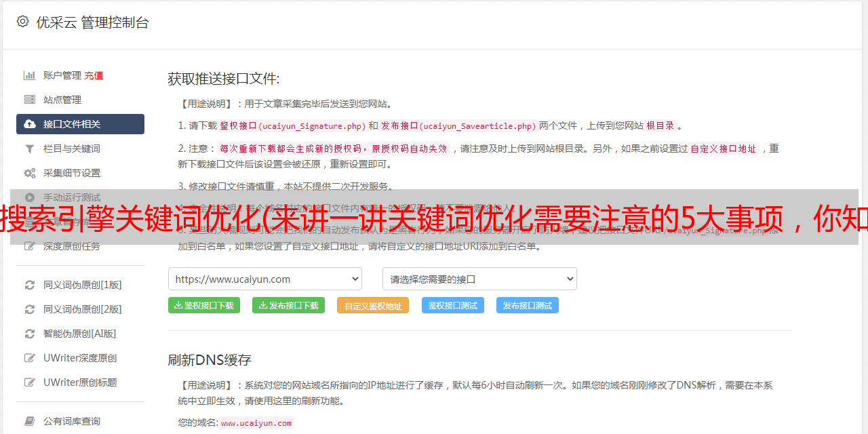Click the bar chart icon for 账户管理

[x=30, y=75]
